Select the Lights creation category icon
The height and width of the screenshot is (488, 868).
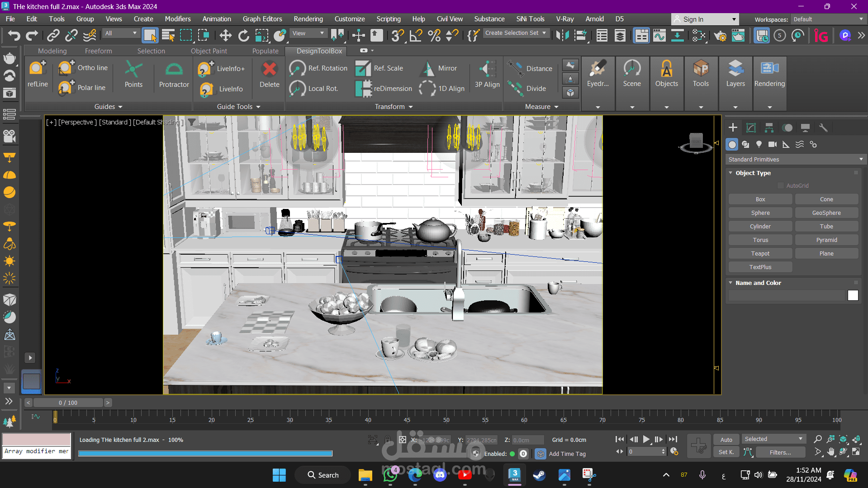click(x=759, y=144)
